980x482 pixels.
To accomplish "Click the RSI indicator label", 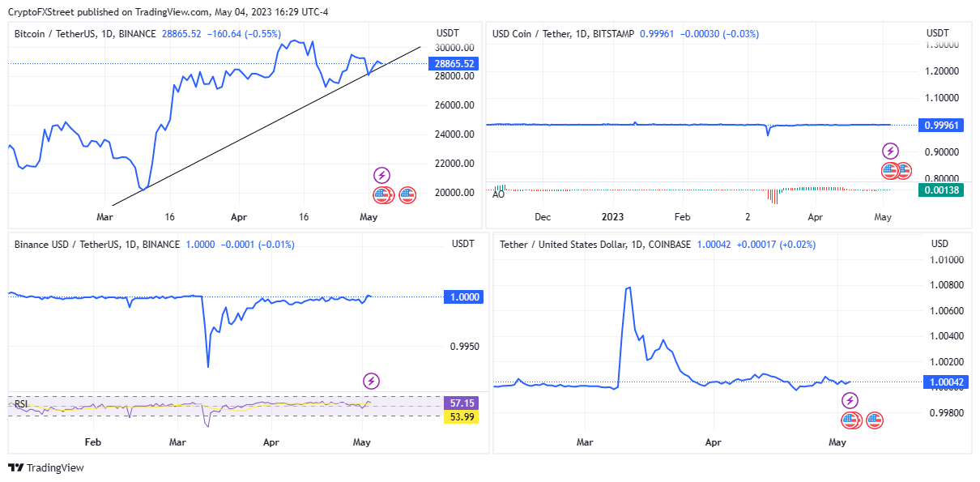I will (22, 403).
